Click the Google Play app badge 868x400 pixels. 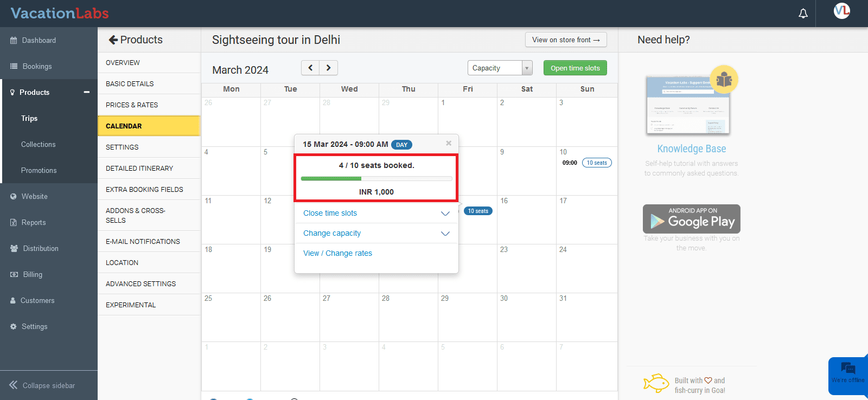click(691, 219)
